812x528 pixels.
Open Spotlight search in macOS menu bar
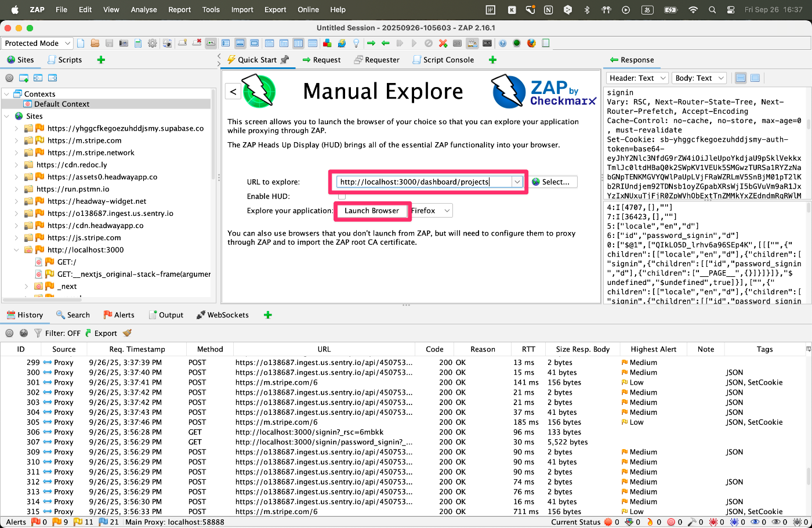(712, 9)
